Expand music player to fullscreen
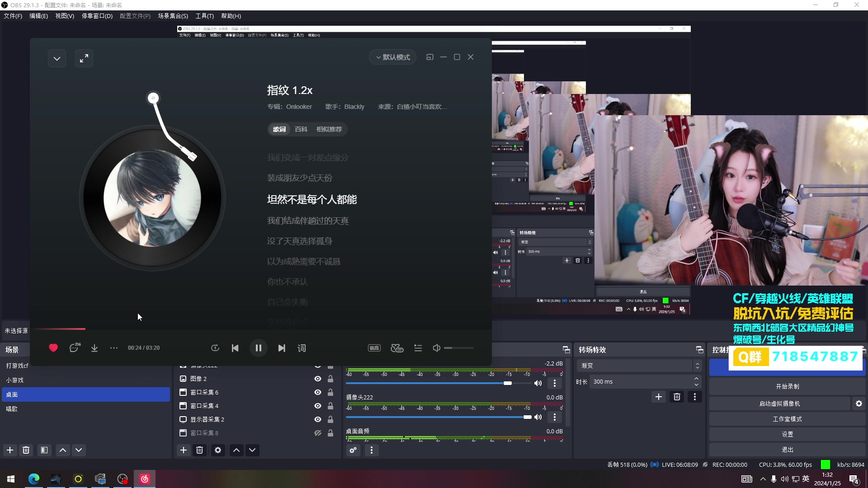Image resolution: width=868 pixels, height=488 pixels. pos(84,58)
